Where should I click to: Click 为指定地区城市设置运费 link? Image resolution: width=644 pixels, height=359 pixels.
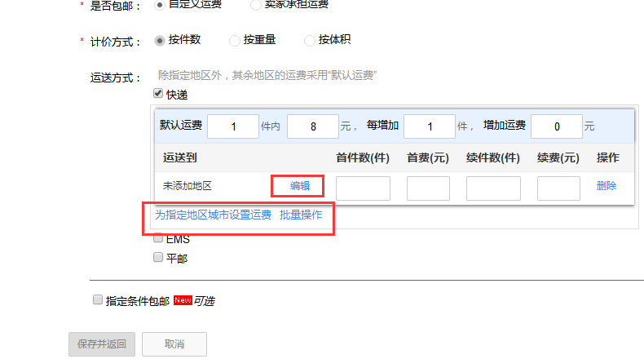click(x=213, y=215)
